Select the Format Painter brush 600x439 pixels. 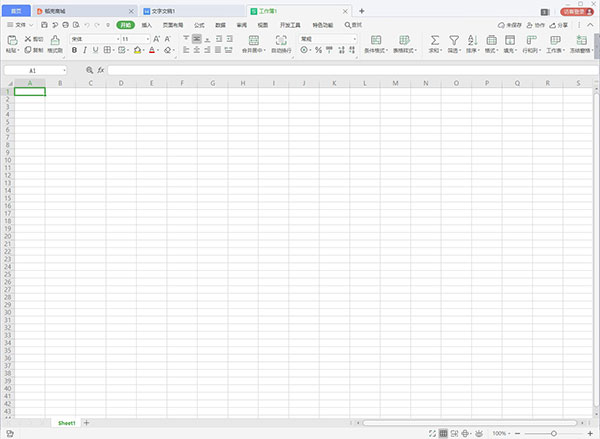click(x=55, y=40)
